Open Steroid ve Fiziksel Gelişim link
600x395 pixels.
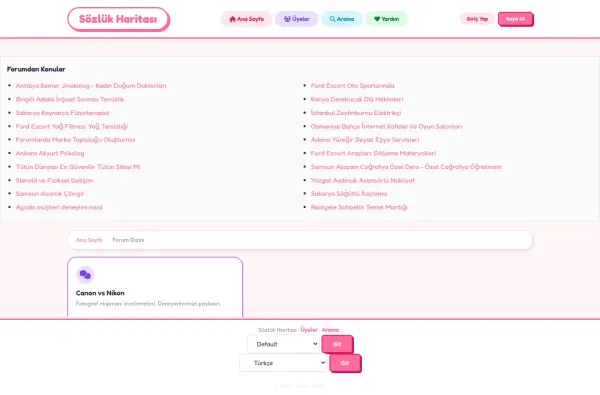pyautogui.click(x=54, y=180)
